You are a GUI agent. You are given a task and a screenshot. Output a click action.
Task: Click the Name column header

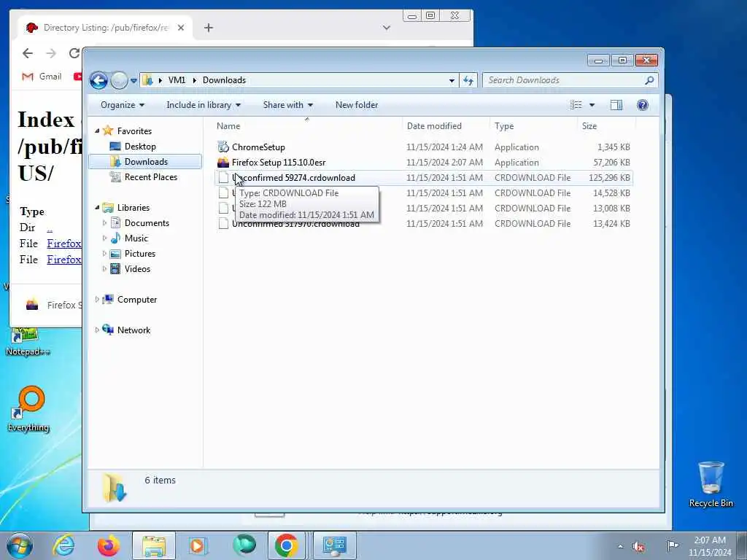308,126
